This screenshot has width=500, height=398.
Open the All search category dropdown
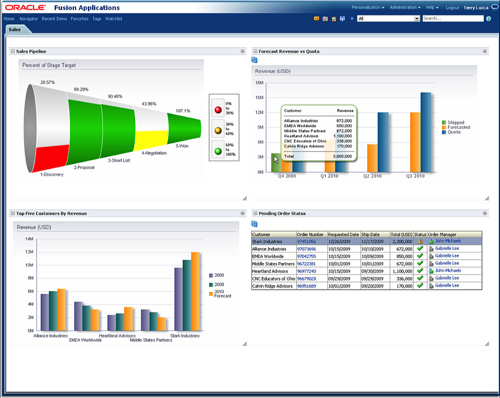click(417, 19)
